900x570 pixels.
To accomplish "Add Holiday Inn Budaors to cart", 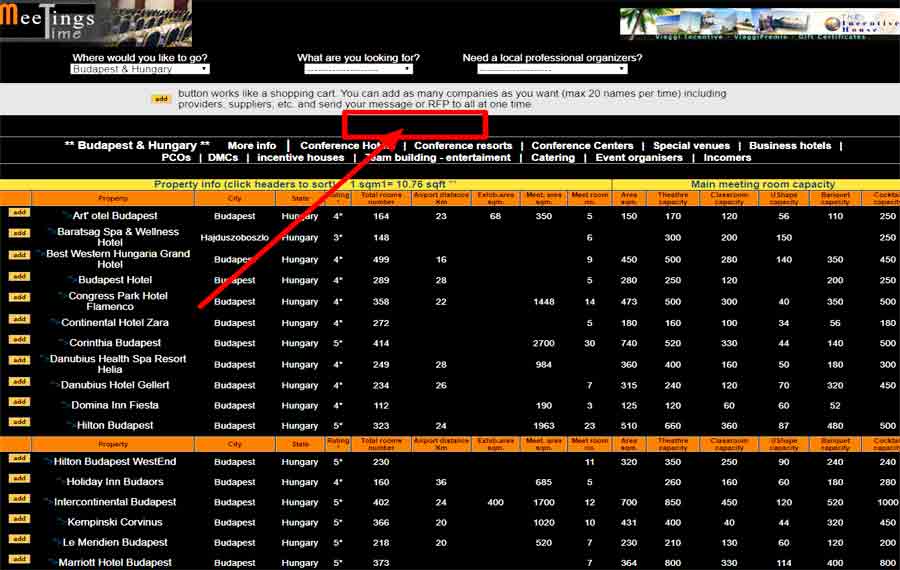I will click(x=19, y=478).
